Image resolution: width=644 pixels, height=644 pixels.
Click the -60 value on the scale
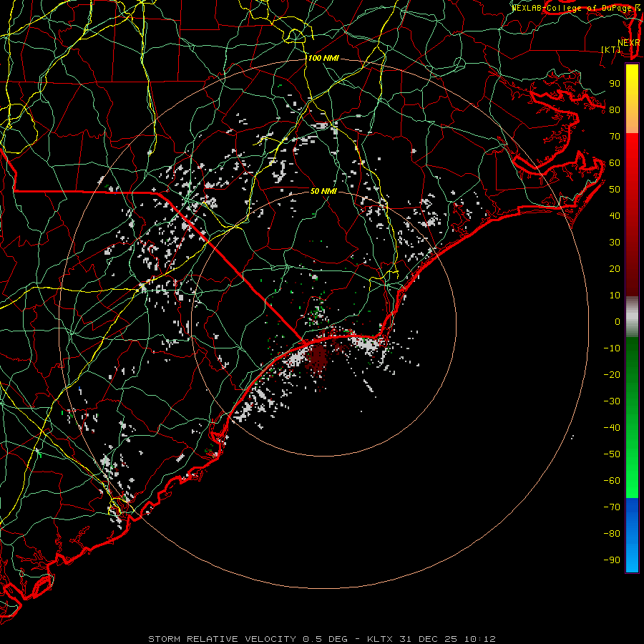[x=612, y=481]
